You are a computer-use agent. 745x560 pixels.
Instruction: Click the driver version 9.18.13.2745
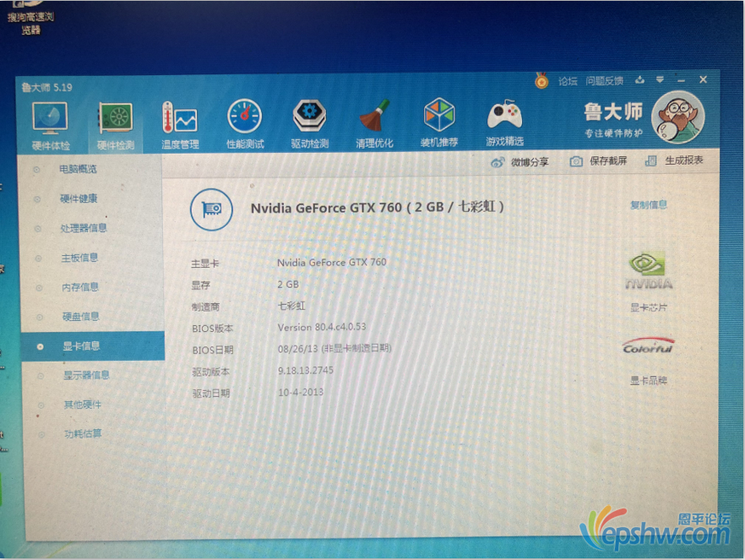point(306,371)
